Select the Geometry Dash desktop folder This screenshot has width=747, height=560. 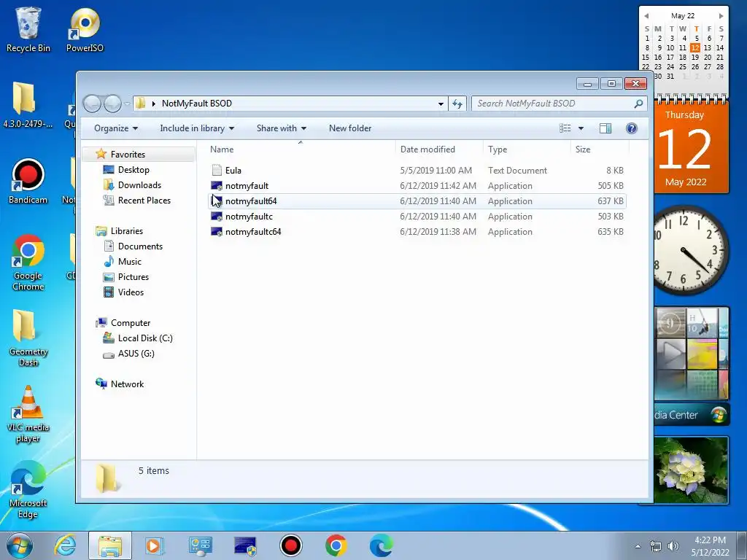tap(28, 338)
